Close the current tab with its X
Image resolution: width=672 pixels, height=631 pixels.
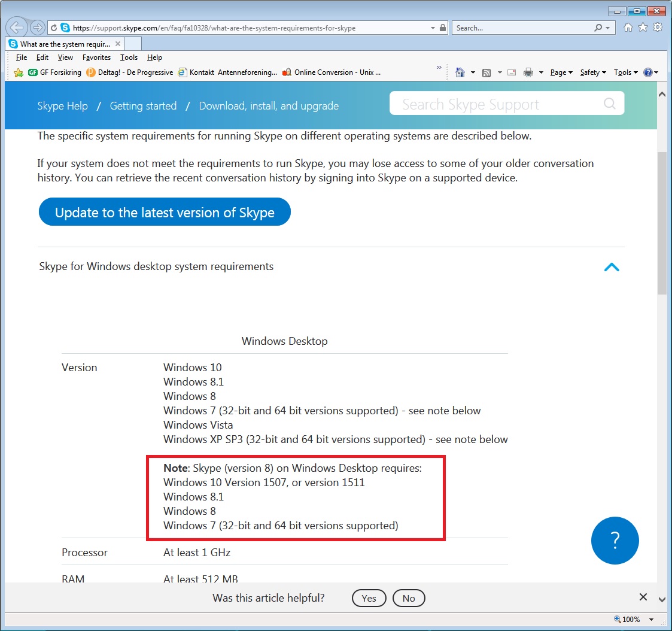[118, 44]
